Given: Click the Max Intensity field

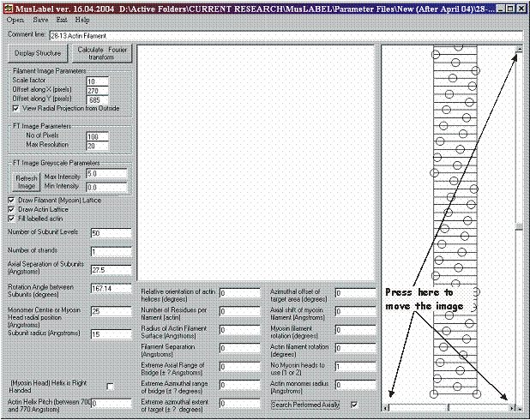Looking at the screenshot, I should [107, 174].
